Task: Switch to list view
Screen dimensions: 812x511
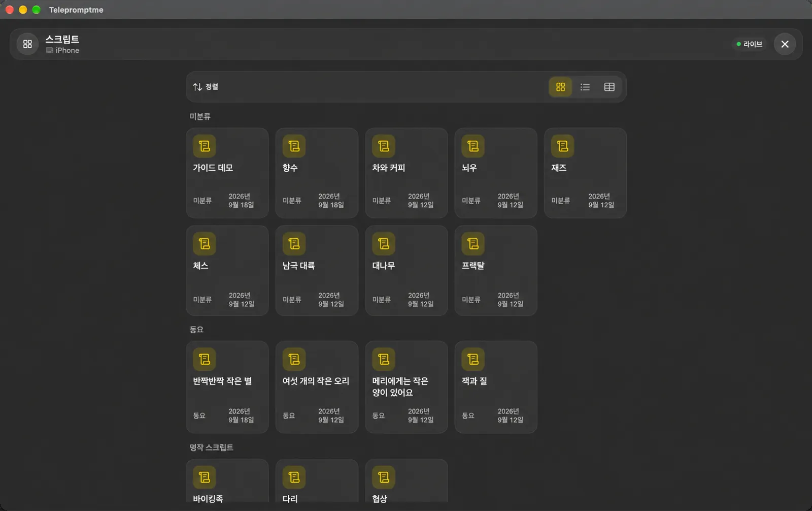Action: tap(585, 87)
